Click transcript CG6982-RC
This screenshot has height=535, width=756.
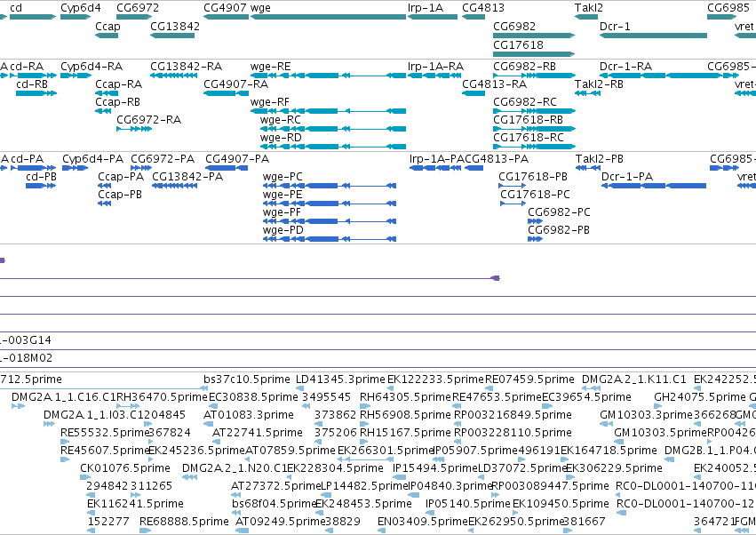pyautogui.click(x=534, y=111)
